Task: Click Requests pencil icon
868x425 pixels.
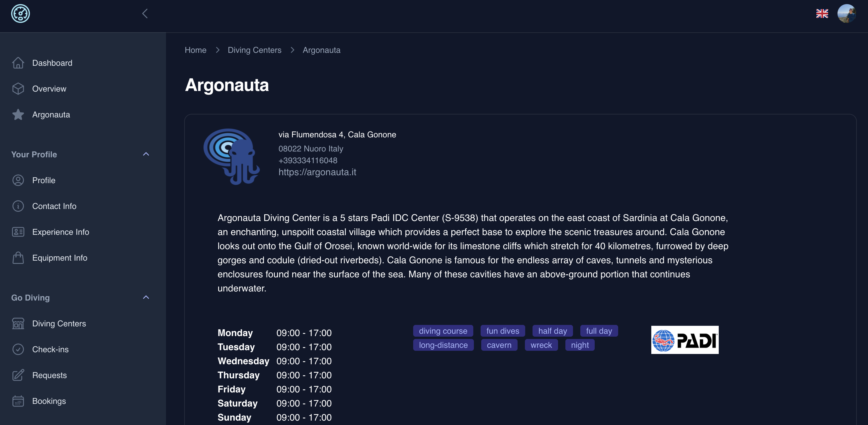Action: tap(18, 375)
